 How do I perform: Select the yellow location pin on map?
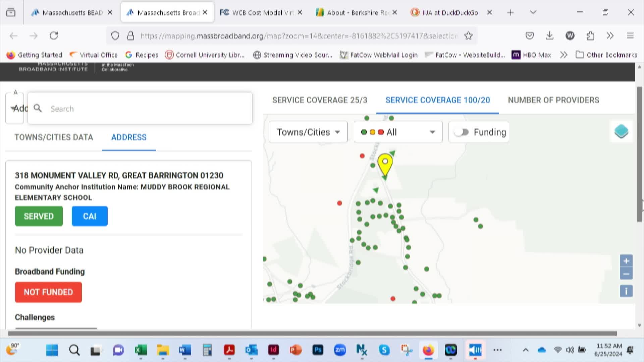click(x=385, y=165)
